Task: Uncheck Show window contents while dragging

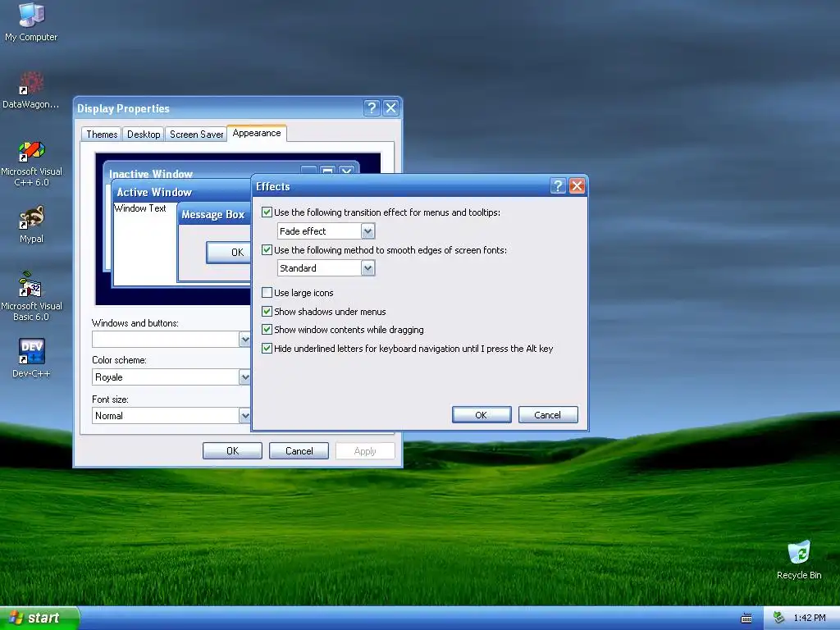Action: (267, 330)
